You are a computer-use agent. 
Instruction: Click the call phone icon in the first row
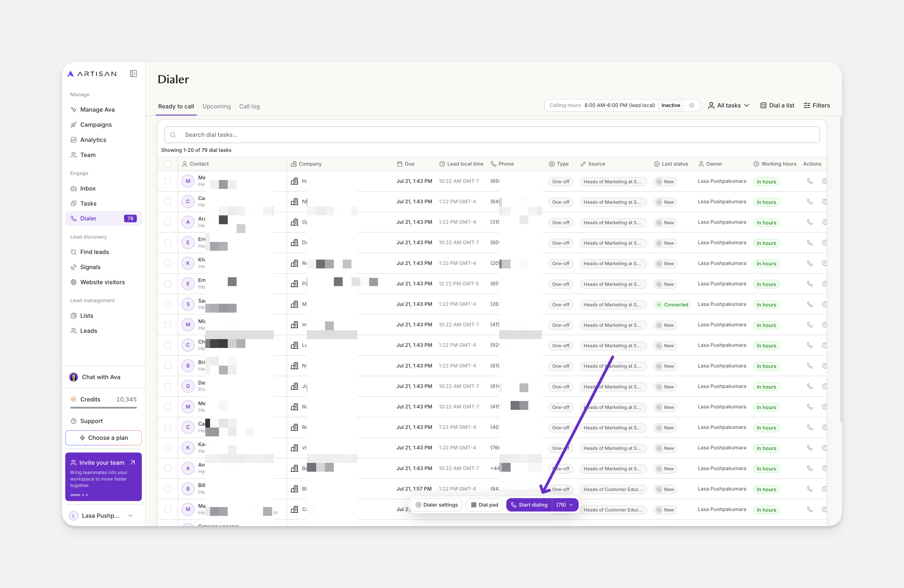tap(810, 181)
